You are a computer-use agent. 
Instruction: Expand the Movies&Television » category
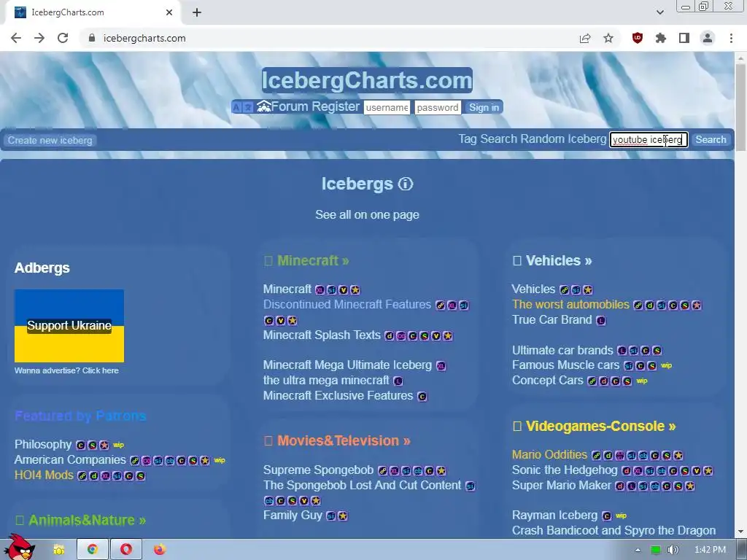coord(344,440)
